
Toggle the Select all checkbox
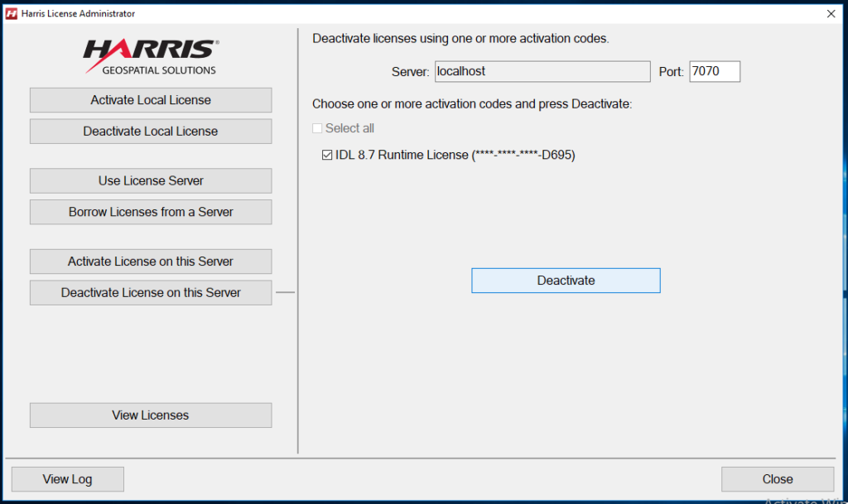point(317,128)
